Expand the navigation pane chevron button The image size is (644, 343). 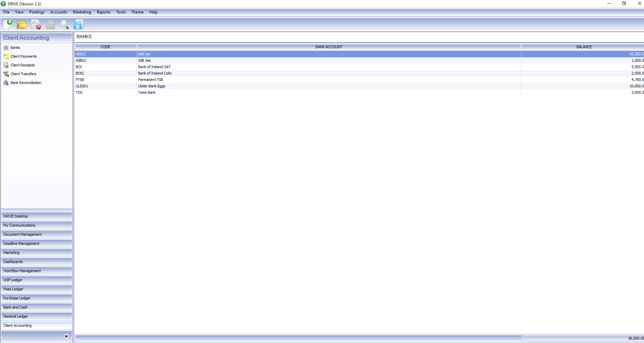66,336
